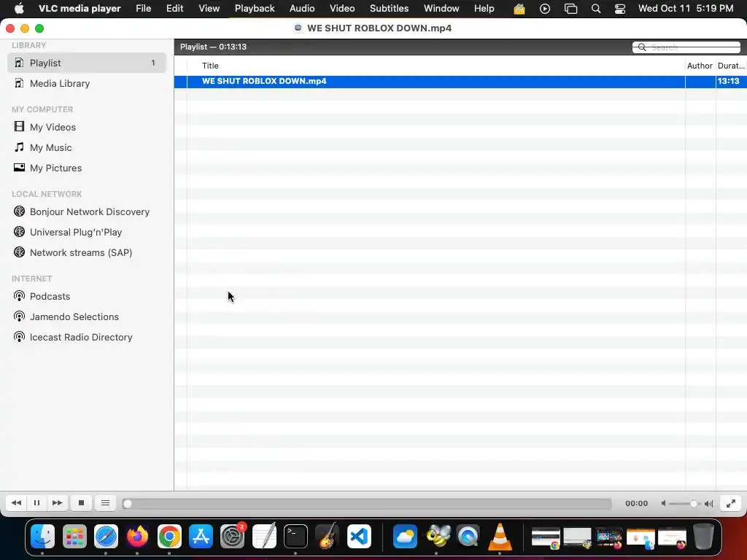Open Spotlight search in menu bar

[x=596, y=9]
